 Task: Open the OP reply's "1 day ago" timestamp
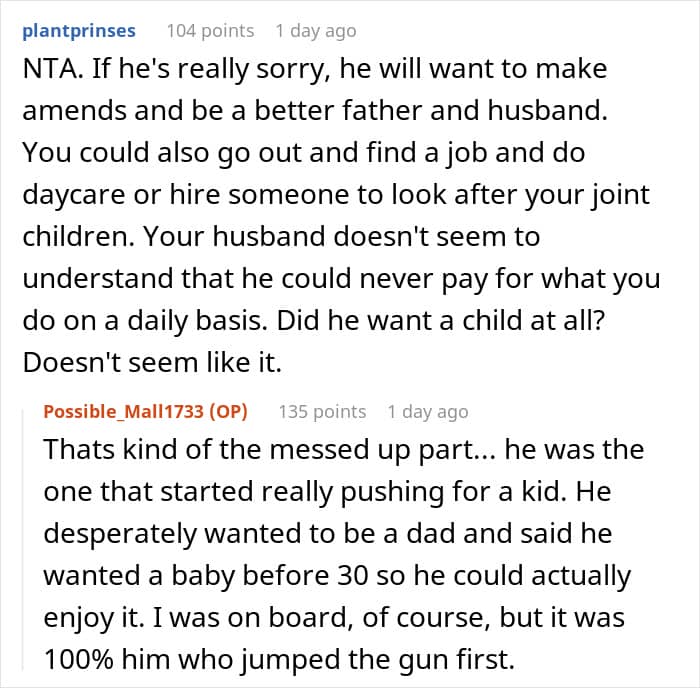pyautogui.click(x=428, y=412)
